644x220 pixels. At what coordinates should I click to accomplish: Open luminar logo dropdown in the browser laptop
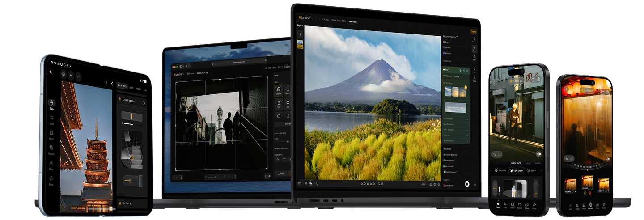click(x=179, y=74)
